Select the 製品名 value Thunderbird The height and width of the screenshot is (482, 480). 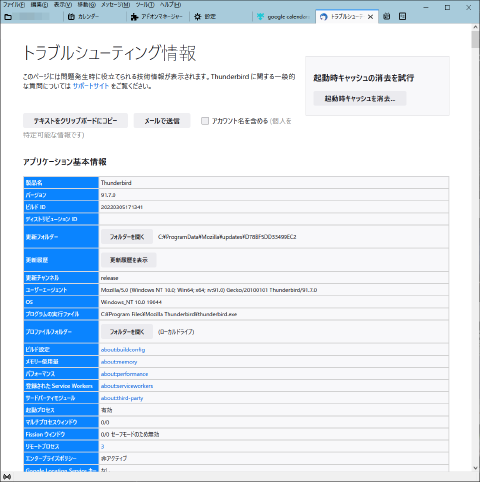pos(116,183)
